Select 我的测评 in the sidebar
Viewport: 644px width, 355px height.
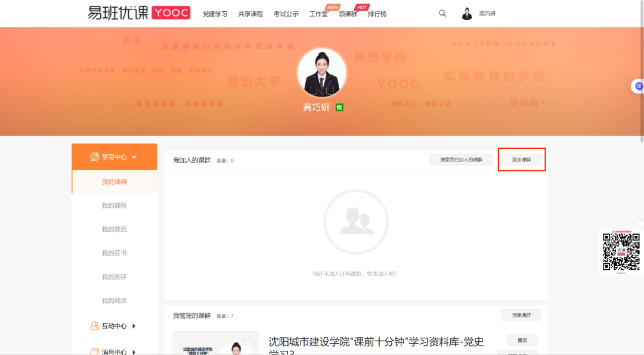(114, 276)
